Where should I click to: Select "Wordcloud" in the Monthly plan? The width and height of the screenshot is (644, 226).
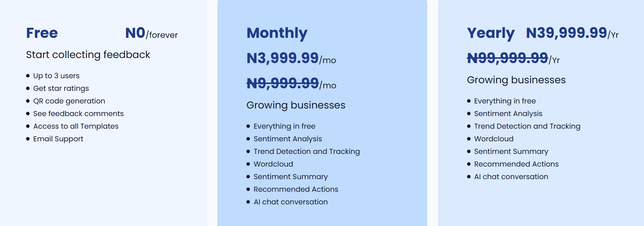coord(273,164)
